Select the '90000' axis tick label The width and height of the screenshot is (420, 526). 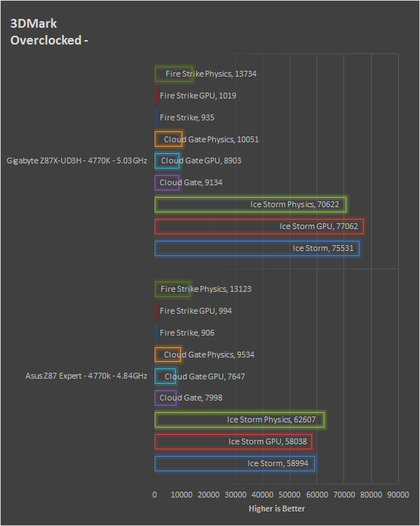point(398,495)
